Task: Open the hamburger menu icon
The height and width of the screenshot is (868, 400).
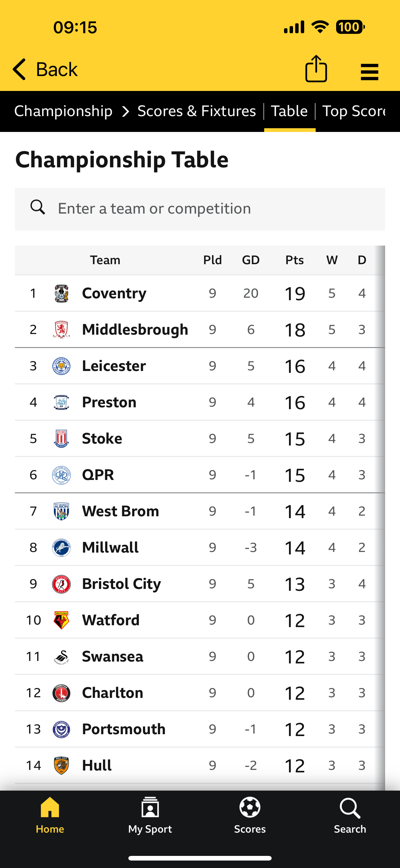Action: click(369, 72)
